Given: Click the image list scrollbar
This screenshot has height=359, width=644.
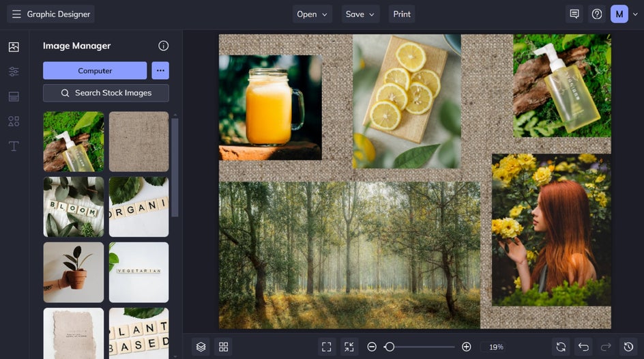Looking at the screenshot, I should [x=175, y=167].
